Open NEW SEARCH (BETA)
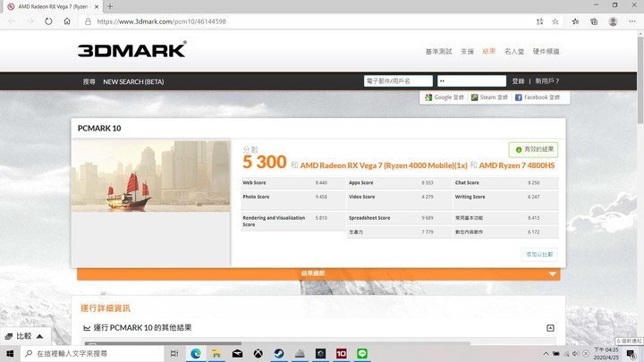This screenshot has height=362, width=644. pos(133,81)
